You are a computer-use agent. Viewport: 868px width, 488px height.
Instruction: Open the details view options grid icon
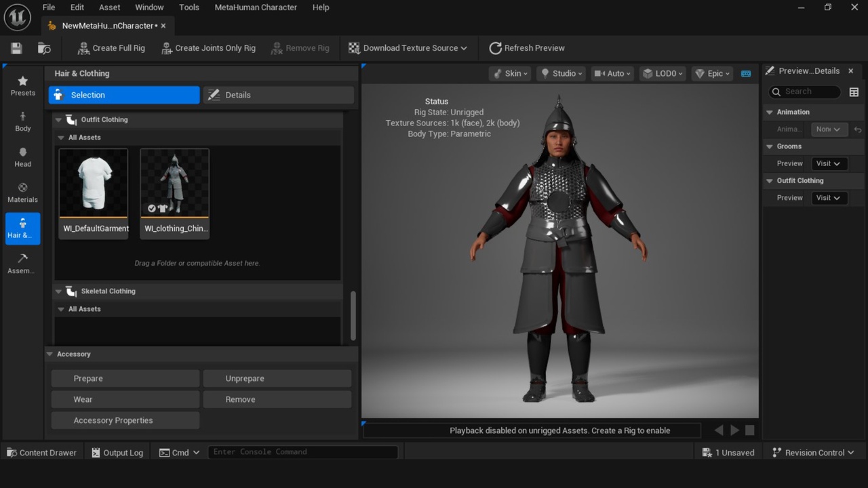(854, 92)
